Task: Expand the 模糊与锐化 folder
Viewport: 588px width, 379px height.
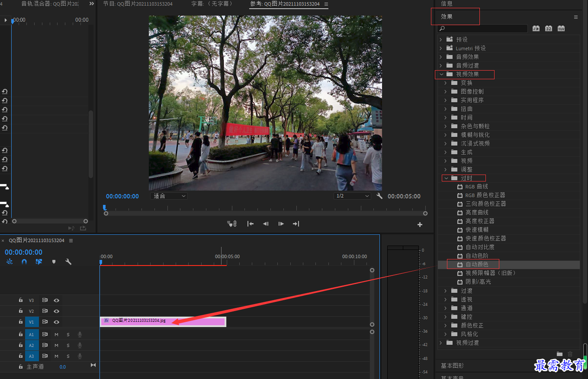Action: 446,135
